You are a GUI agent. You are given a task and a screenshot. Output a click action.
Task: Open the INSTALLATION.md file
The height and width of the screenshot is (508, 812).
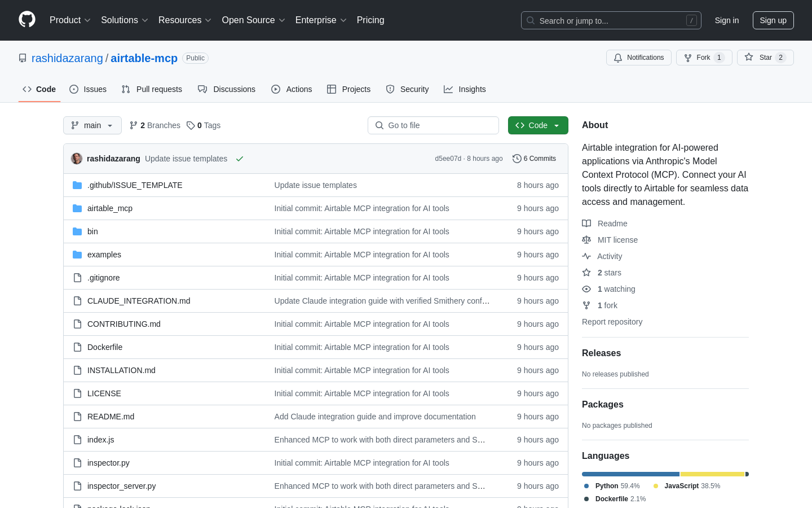121,370
